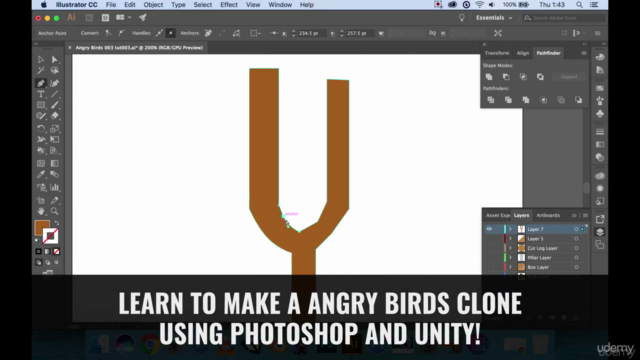Click the Minus Back pathfinder icon
640x360 pixels.
pos(579,100)
